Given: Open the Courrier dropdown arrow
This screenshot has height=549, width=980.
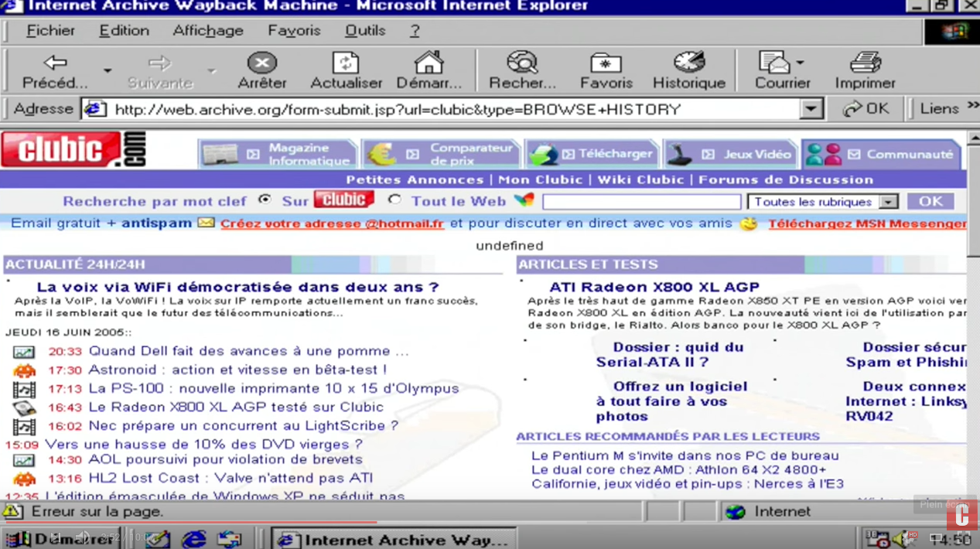Looking at the screenshot, I should click(x=800, y=63).
